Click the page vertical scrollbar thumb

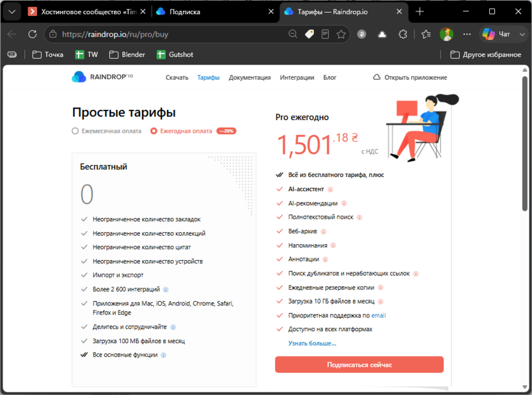pos(524,143)
